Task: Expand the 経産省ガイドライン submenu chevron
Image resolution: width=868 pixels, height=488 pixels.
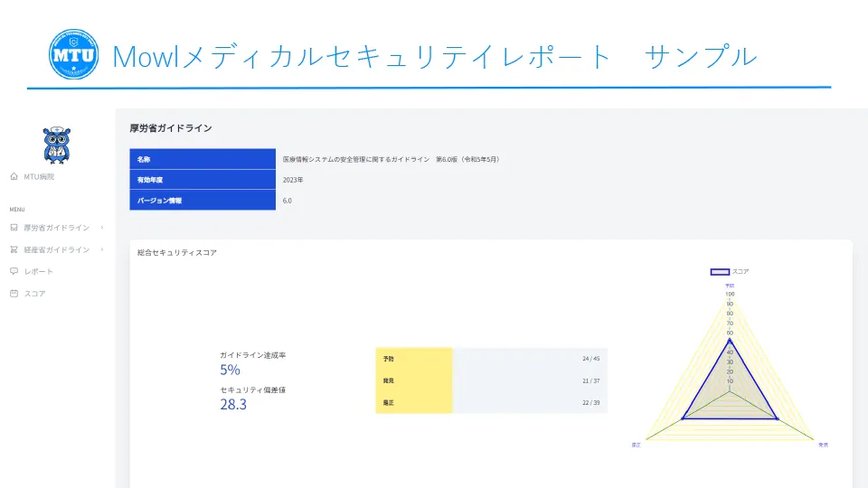Action: tap(102, 249)
